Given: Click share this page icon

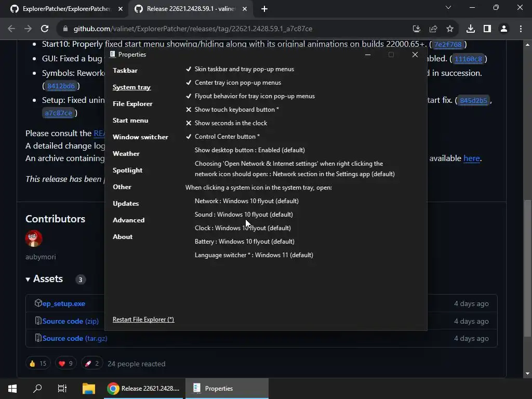Looking at the screenshot, I should pyautogui.click(x=433, y=29).
